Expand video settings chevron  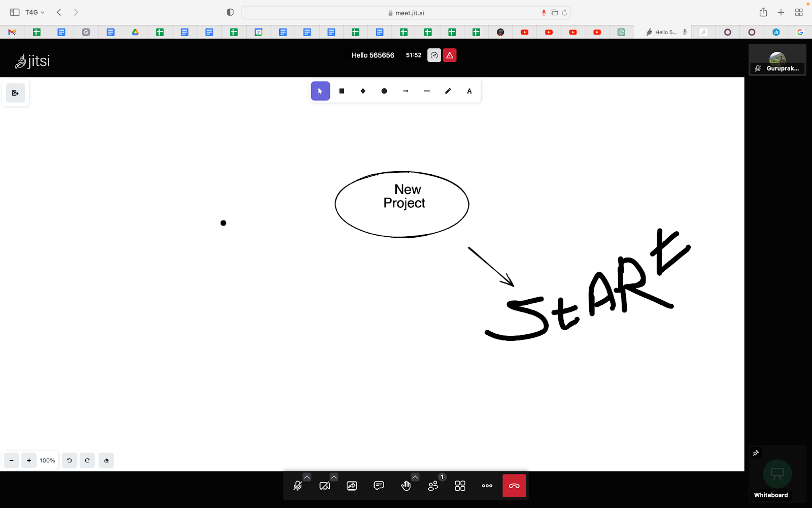tap(334, 477)
